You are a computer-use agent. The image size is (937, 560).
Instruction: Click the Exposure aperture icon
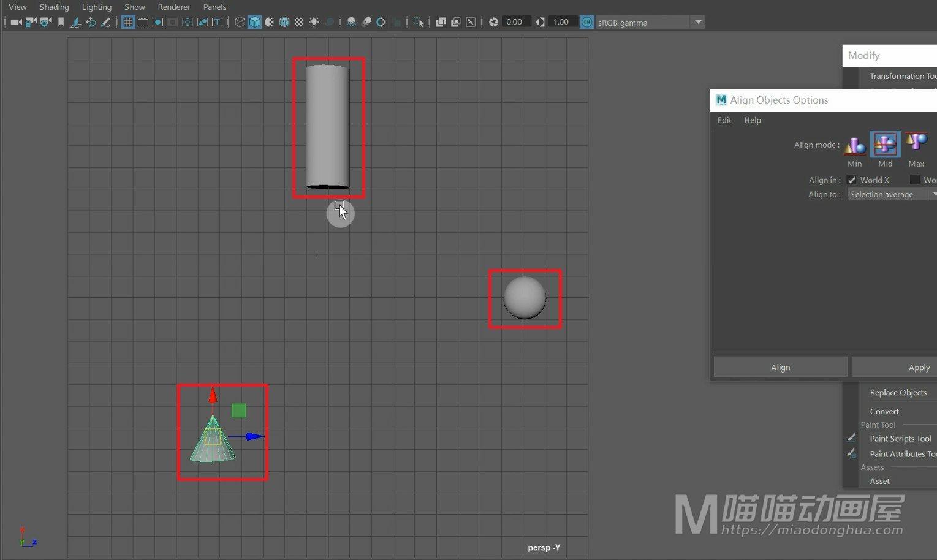point(493,22)
